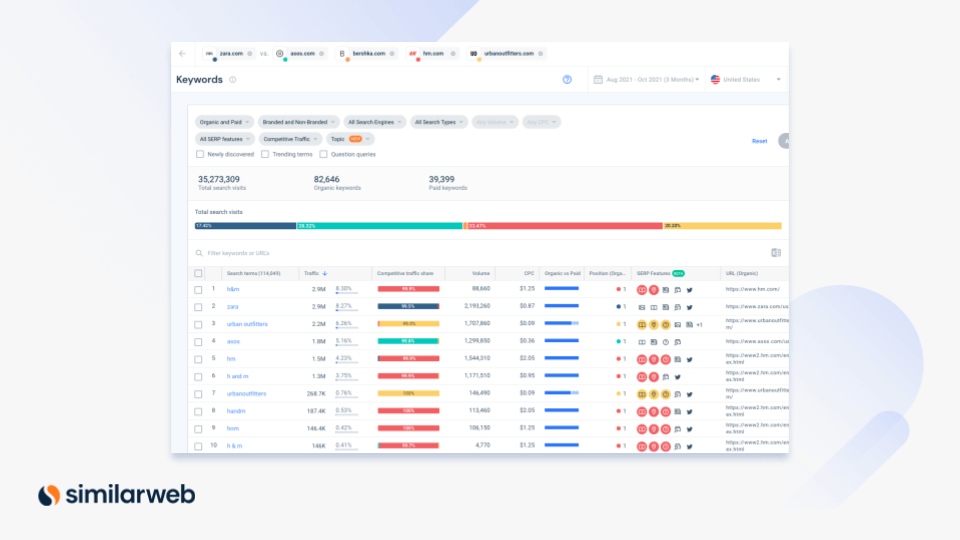Enable the Trending terms checkbox
Screen dimensions: 960x540
pyautogui.click(x=265, y=154)
